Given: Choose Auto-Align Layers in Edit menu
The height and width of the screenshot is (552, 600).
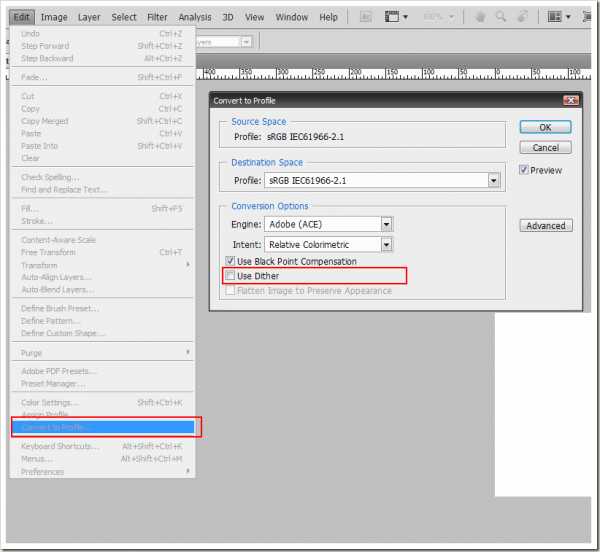Looking at the screenshot, I should pyautogui.click(x=103, y=277).
